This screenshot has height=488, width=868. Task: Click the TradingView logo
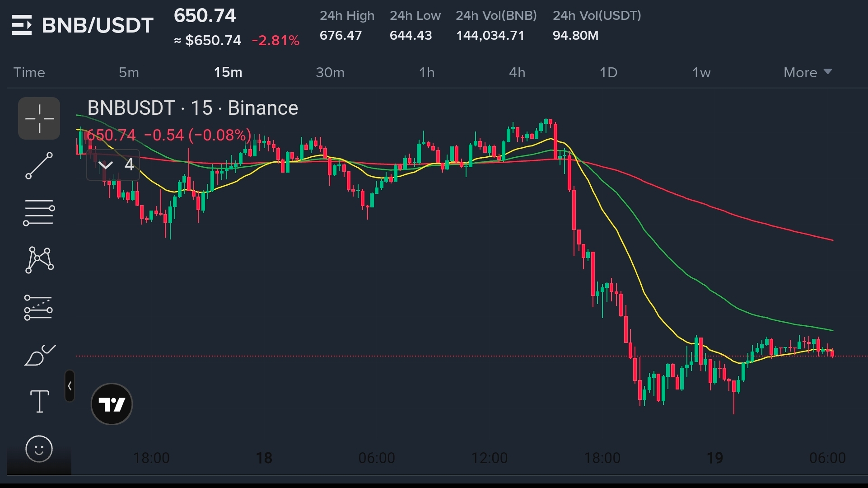[x=112, y=404]
